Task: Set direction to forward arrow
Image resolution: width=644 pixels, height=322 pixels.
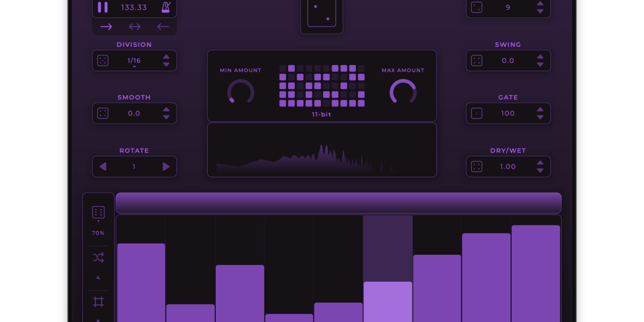Action: coord(106,27)
